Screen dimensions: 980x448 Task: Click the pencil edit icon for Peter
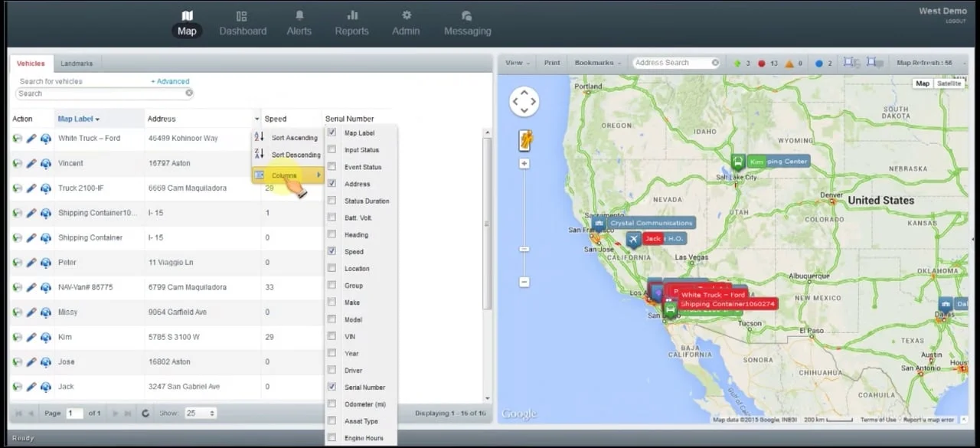point(31,263)
